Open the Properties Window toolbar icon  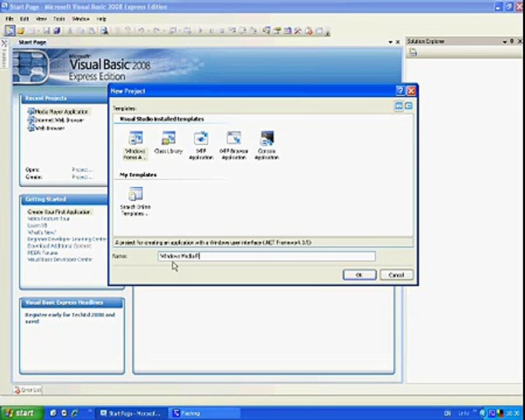[x=277, y=31]
